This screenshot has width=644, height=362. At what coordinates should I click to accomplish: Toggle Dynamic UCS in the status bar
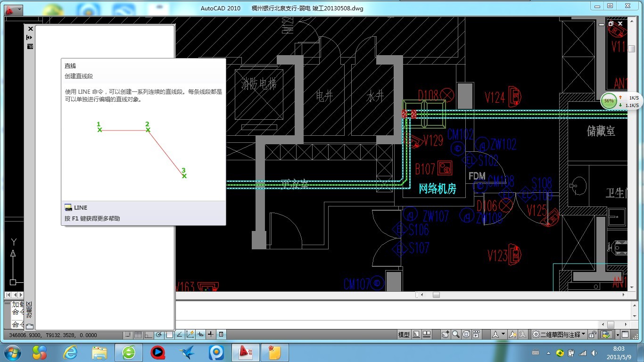click(190, 335)
